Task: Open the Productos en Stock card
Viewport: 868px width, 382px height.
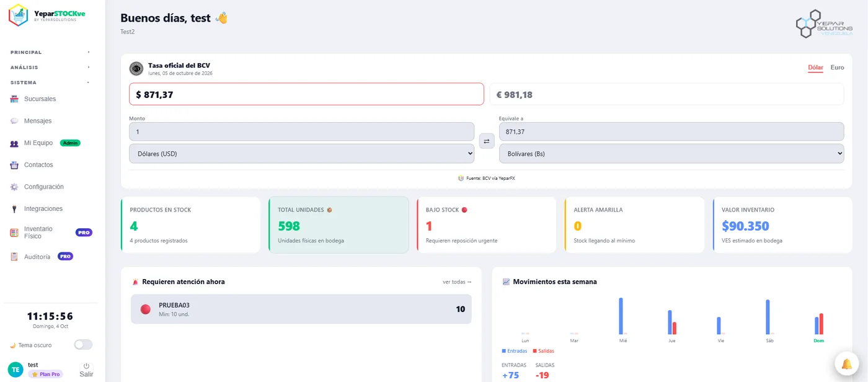Action: [190, 225]
